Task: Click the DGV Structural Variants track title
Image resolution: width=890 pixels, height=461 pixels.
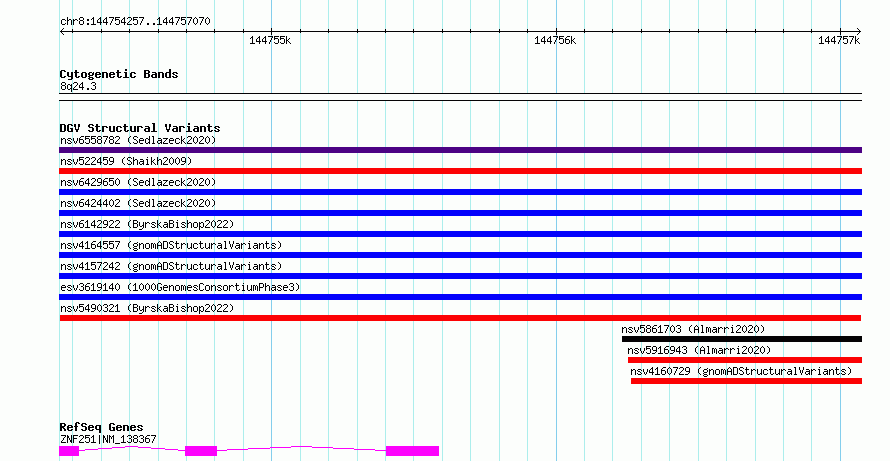Action: (x=140, y=128)
